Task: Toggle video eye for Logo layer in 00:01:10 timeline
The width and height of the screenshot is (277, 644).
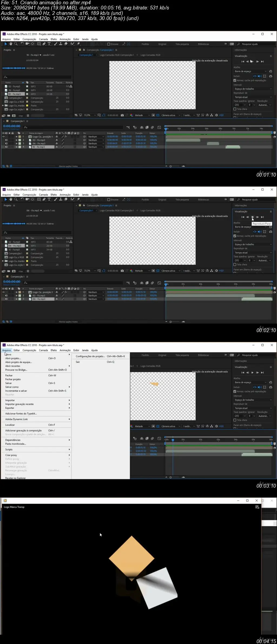Action: pos(4,137)
